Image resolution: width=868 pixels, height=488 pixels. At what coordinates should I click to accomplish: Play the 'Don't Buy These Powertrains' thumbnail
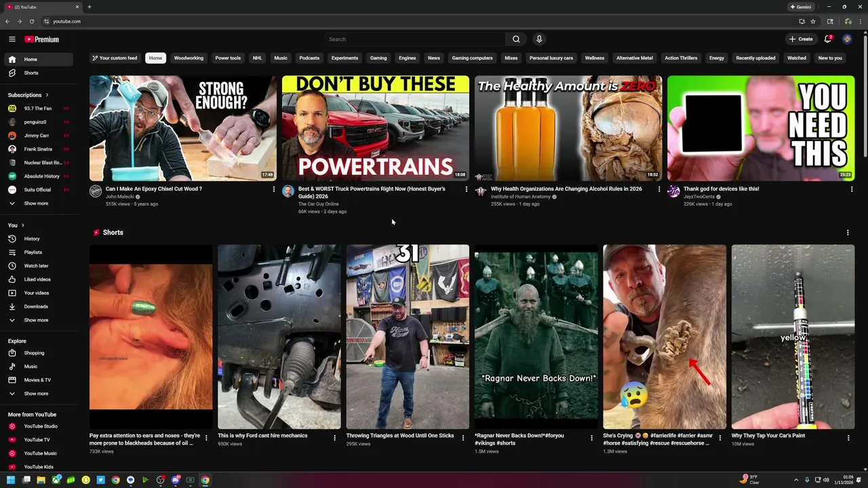click(375, 128)
